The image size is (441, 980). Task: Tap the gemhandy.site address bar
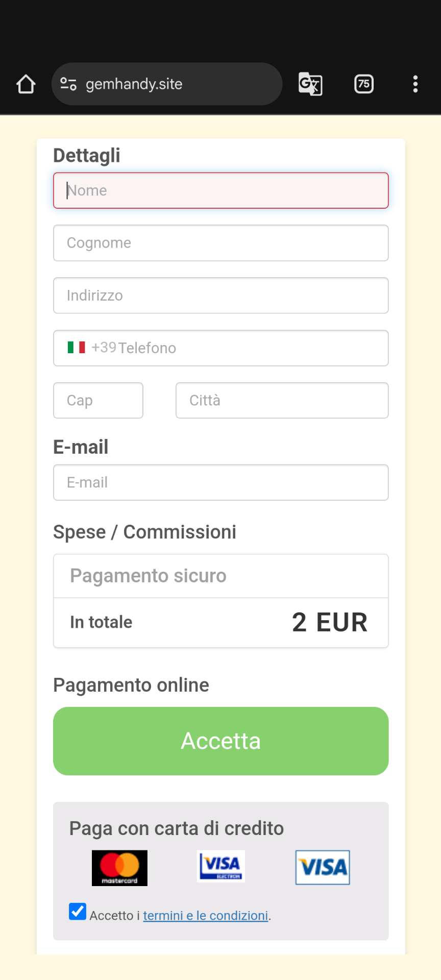(167, 84)
